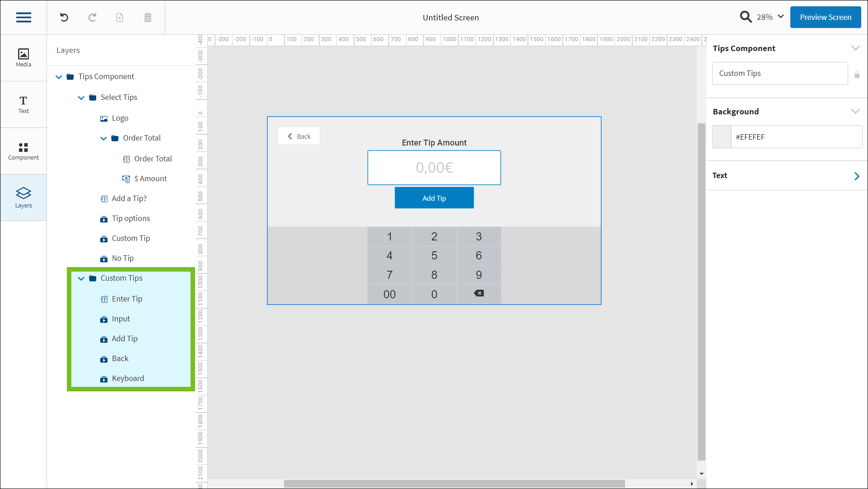Click the trash delete icon
Image resolution: width=868 pixels, height=489 pixels.
tap(148, 18)
